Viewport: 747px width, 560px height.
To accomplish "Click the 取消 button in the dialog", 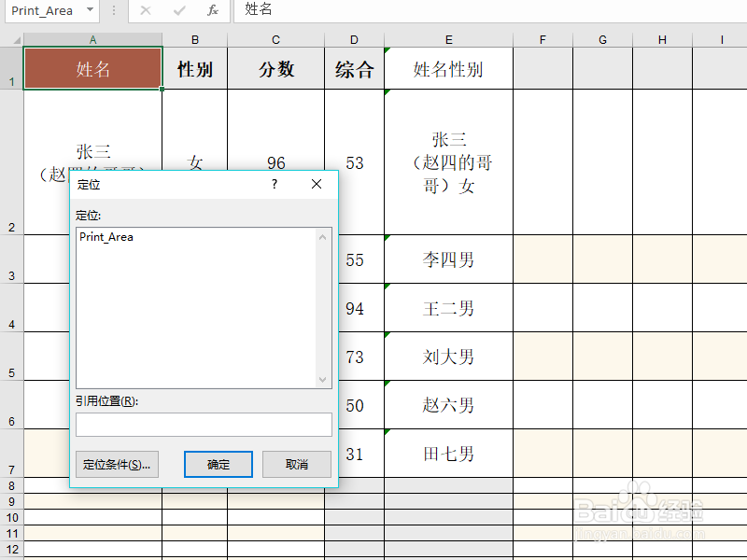I will pyautogui.click(x=296, y=464).
